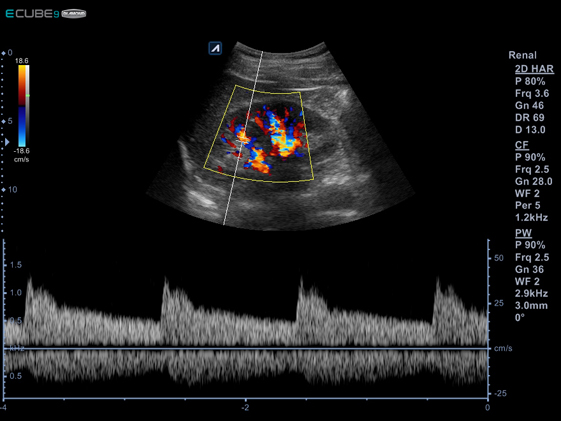Screen dimensions: 561x421
Task: Select Frq 2.5 under the PW heading
Action: [x=532, y=257]
